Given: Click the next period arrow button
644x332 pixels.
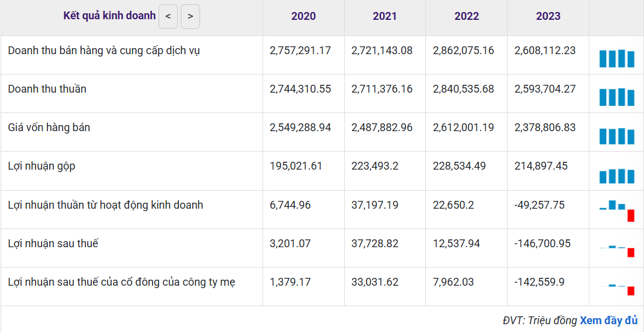Looking at the screenshot, I should pos(190,16).
